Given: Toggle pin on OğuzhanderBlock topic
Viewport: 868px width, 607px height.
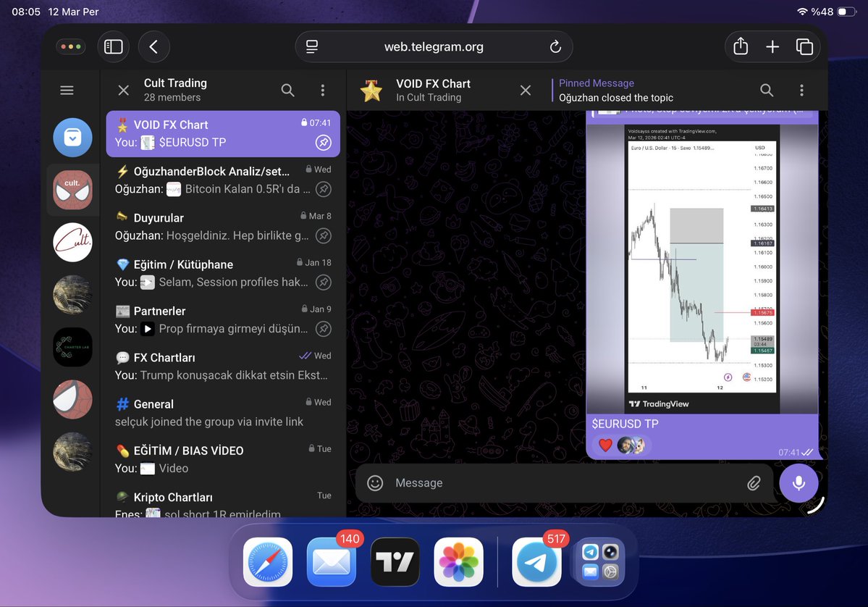Looking at the screenshot, I should point(324,189).
